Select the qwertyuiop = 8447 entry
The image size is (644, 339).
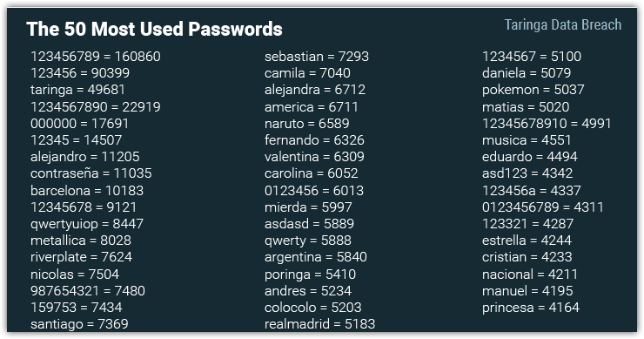point(87,224)
